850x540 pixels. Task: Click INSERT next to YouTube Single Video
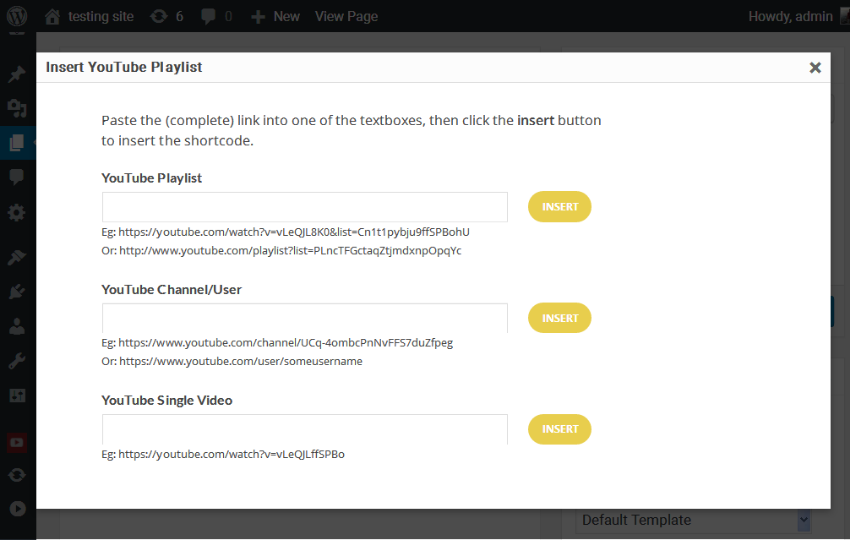559,429
